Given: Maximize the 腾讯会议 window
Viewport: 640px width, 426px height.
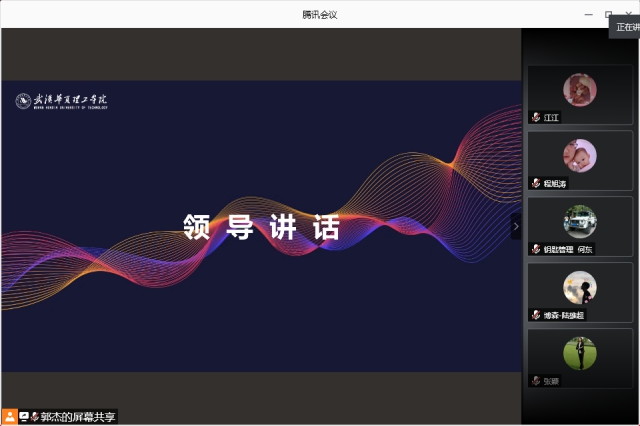Looking at the screenshot, I should (x=609, y=14).
